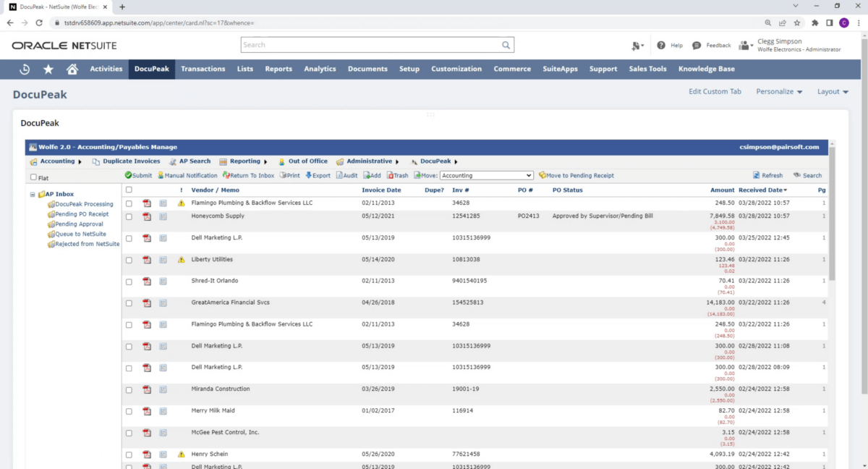Check the Honeycomb Supply row checkbox
Screen dimensions: 868x469
[x=129, y=216]
